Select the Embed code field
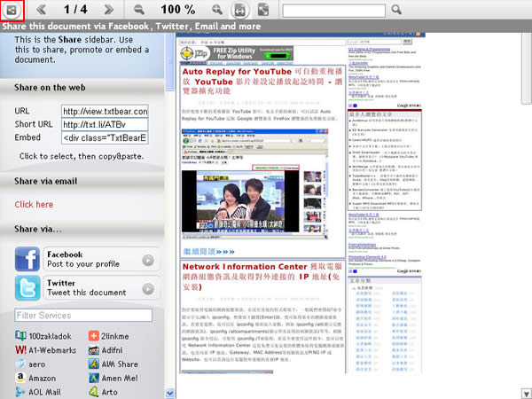This screenshot has width=532, height=399. click(x=105, y=138)
